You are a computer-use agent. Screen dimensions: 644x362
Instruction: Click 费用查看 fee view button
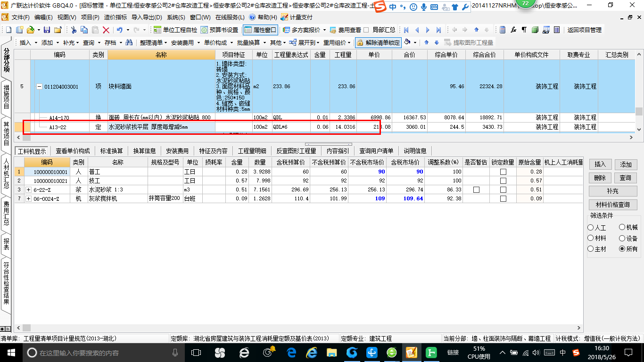point(346,30)
